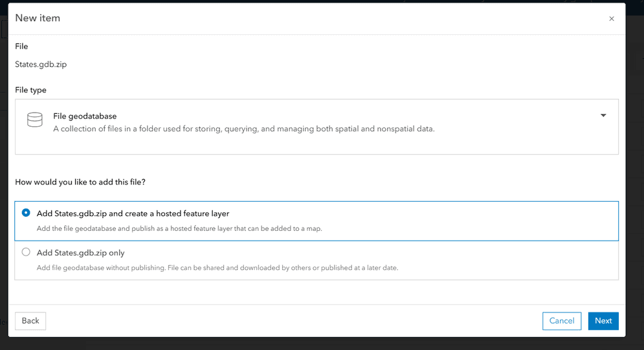
Task: Click the File type label
Action: pos(30,90)
